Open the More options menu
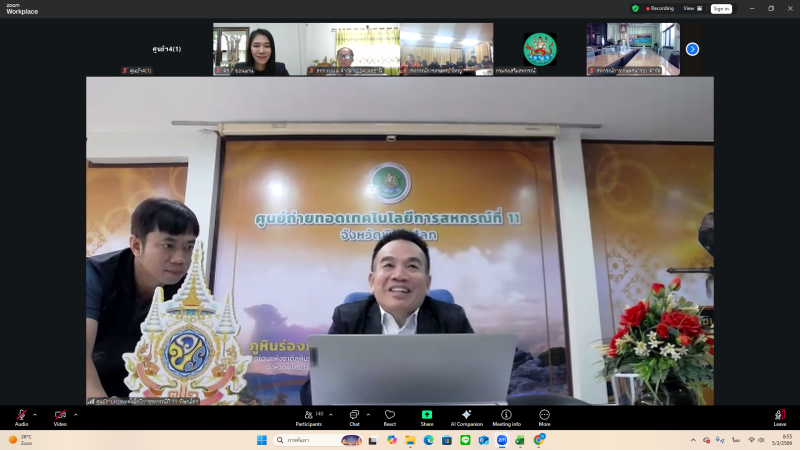The width and height of the screenshot is (800, 450). click(544, 415)
